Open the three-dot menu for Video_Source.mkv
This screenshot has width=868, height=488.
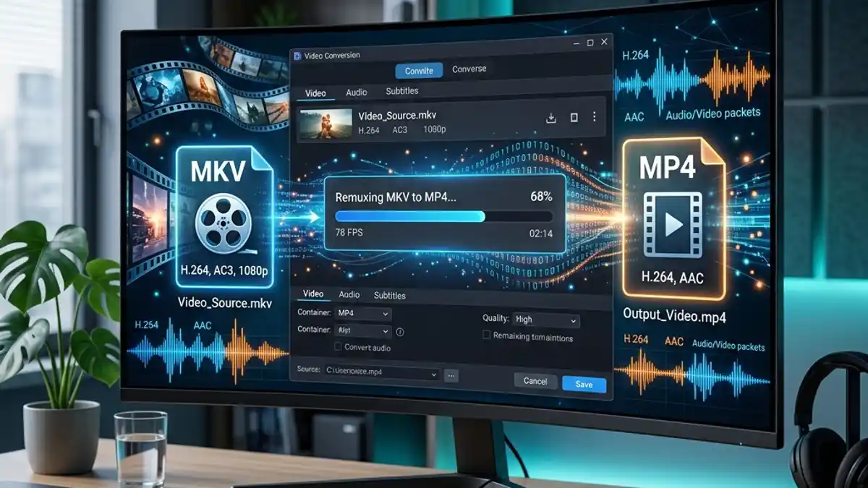click(x=595, y=116)
